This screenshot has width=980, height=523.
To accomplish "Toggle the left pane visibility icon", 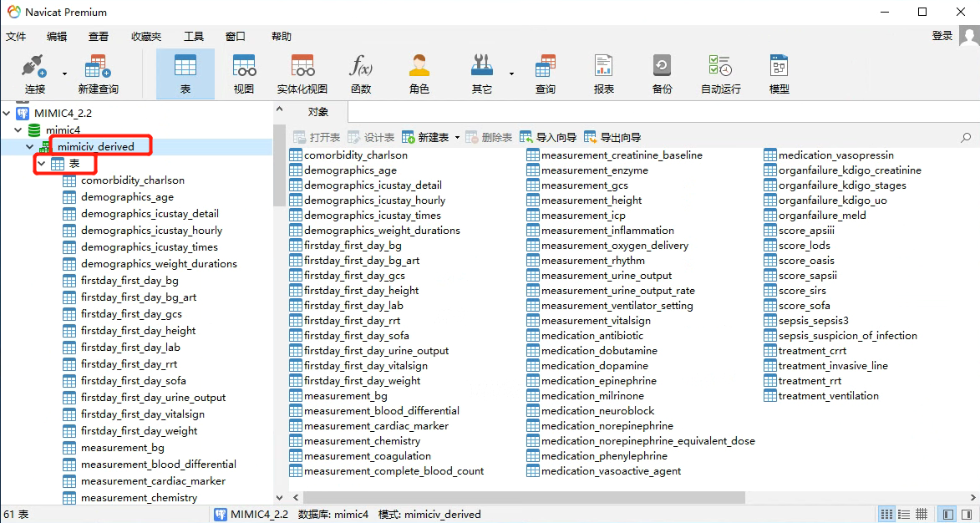I will (948, 515).
